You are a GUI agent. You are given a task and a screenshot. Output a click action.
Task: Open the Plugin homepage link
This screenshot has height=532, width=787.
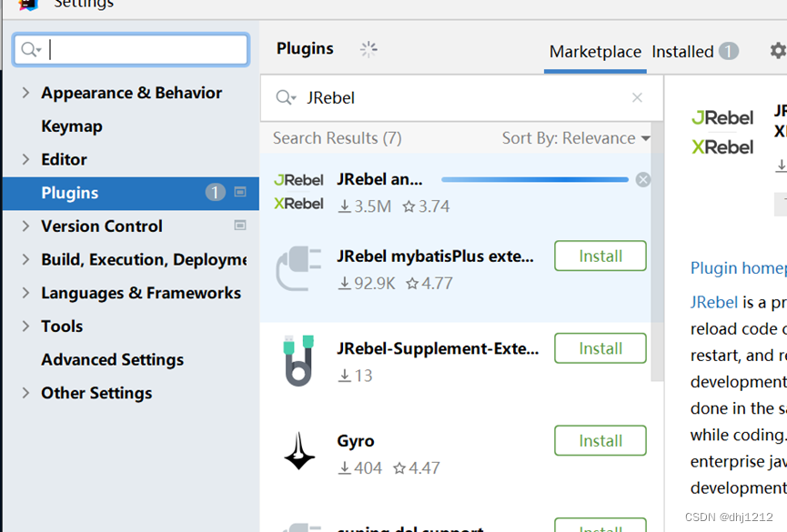(x=738, y=268)
